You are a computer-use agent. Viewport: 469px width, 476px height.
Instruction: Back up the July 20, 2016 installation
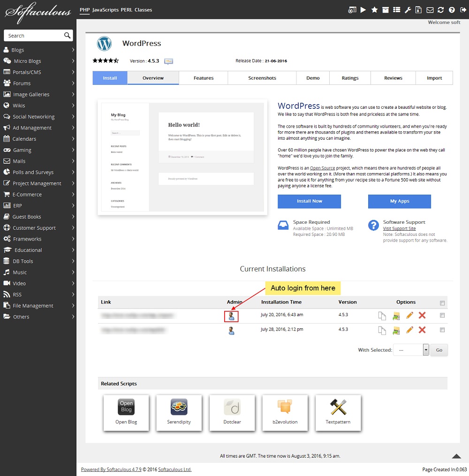(396, 316)
